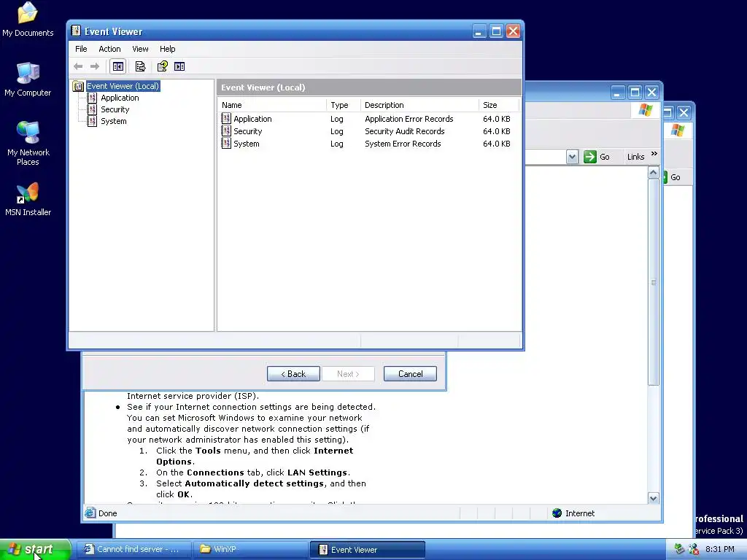Click the Event Viewer taskbar button

coord(368,550)
